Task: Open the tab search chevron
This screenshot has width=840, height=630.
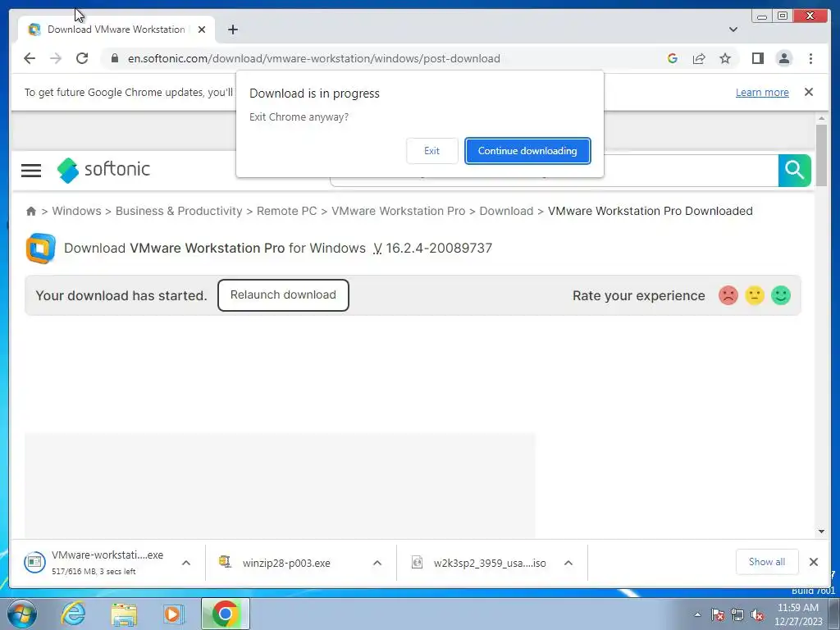Action: coord(733,30)
